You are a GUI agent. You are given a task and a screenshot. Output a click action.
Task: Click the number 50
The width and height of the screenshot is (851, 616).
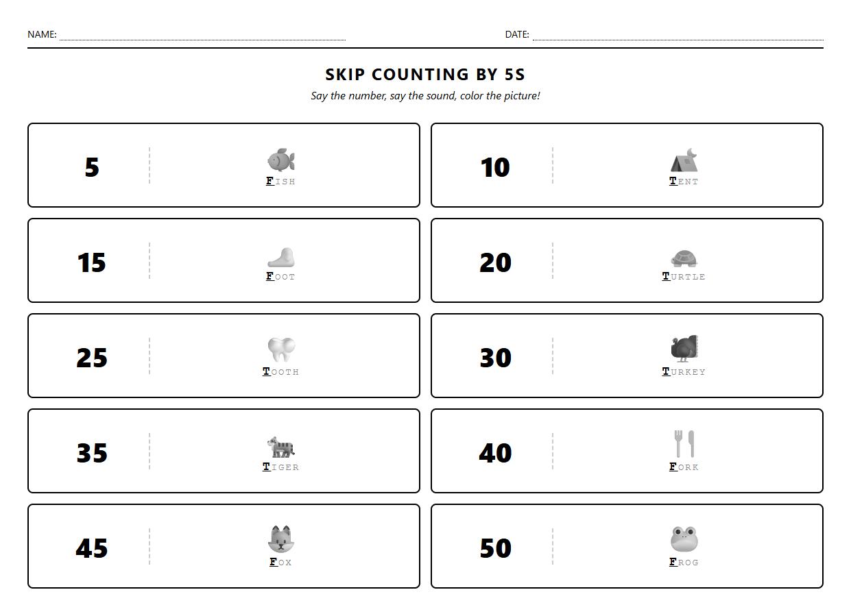point(495,548)
